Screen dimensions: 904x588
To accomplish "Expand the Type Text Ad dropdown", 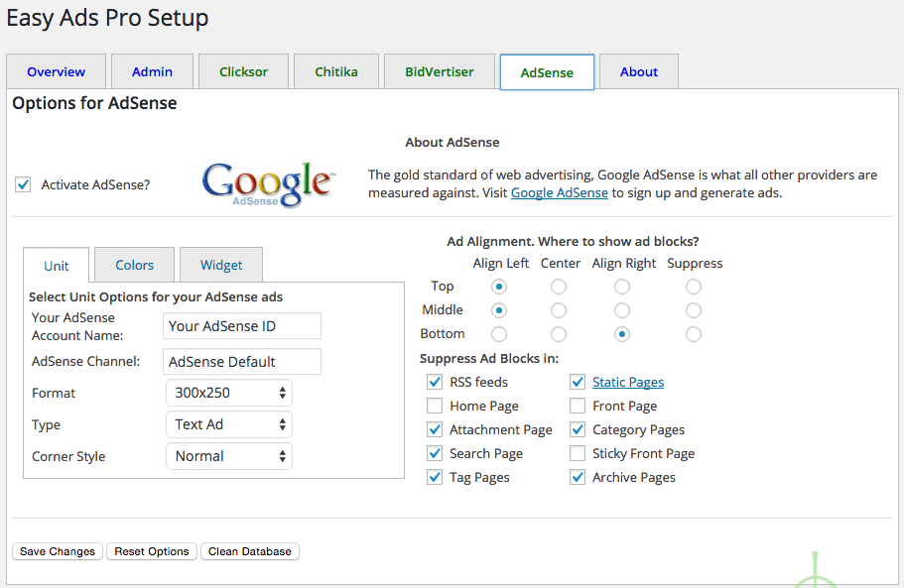I will point(229,424).
